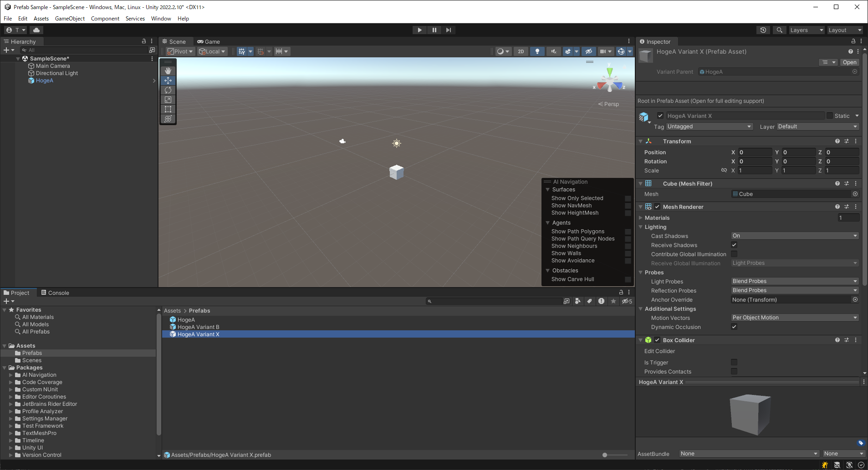868x470 pixels.
Task: Select the Move tool in Scene
Action: click(x=168, y=81)
